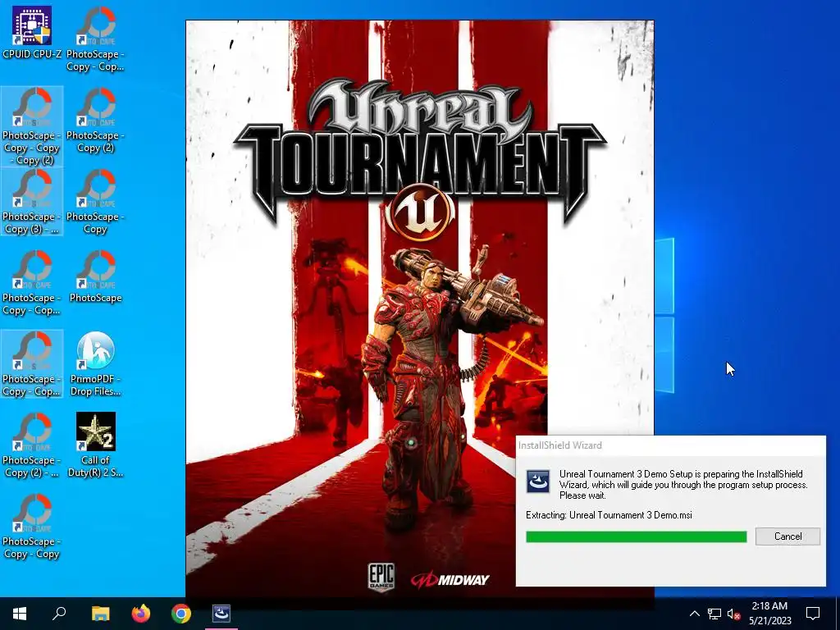Click the InstallShield setup icon in the dialog
This screenshot has height=630, width=840.
tap(538, 481)
